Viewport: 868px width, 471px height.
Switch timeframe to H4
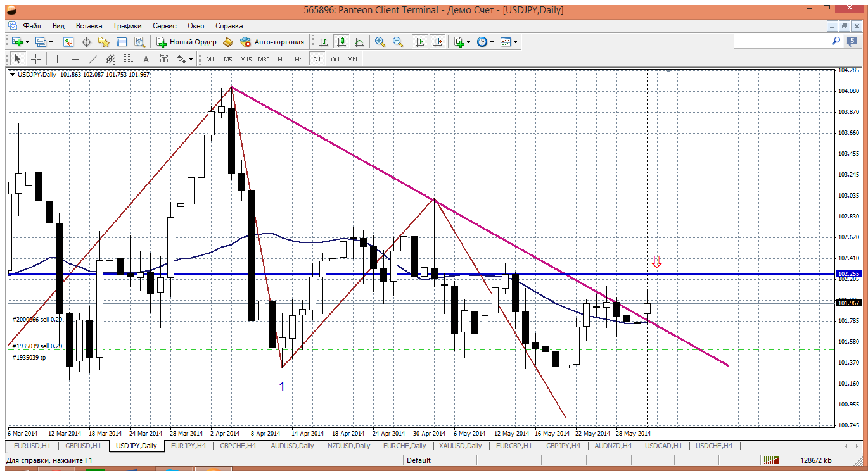(299, 59)
